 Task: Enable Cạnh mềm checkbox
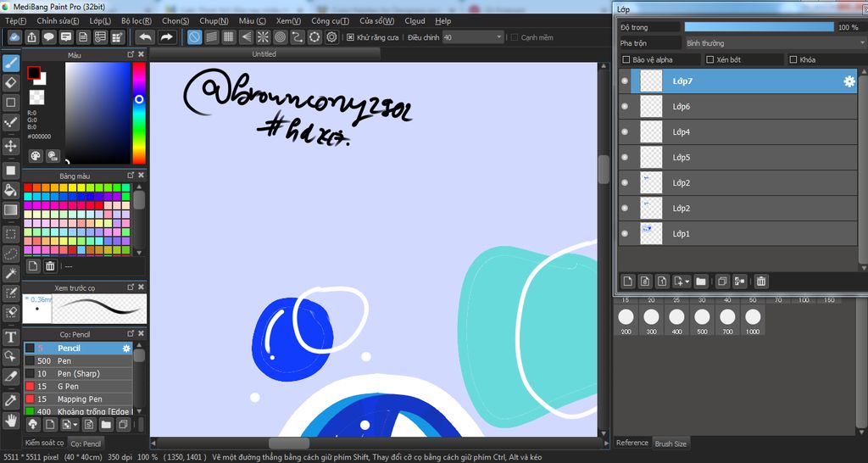515,37
